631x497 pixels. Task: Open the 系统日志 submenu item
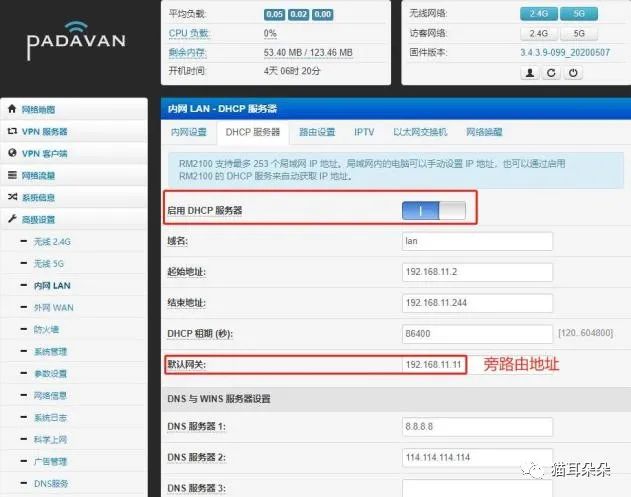click(50, 418)
